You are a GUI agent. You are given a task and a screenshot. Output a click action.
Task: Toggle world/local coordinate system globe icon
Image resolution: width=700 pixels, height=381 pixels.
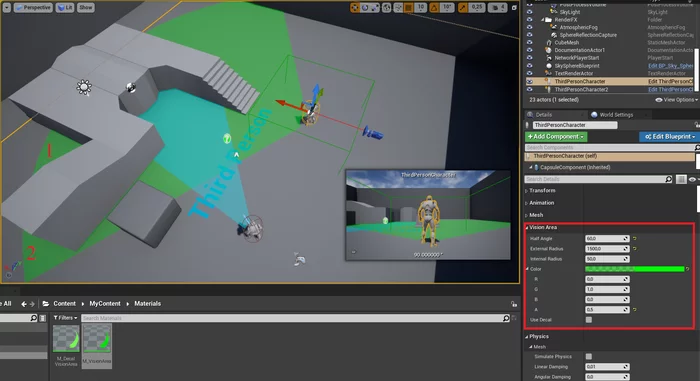(x=387, y=8)
